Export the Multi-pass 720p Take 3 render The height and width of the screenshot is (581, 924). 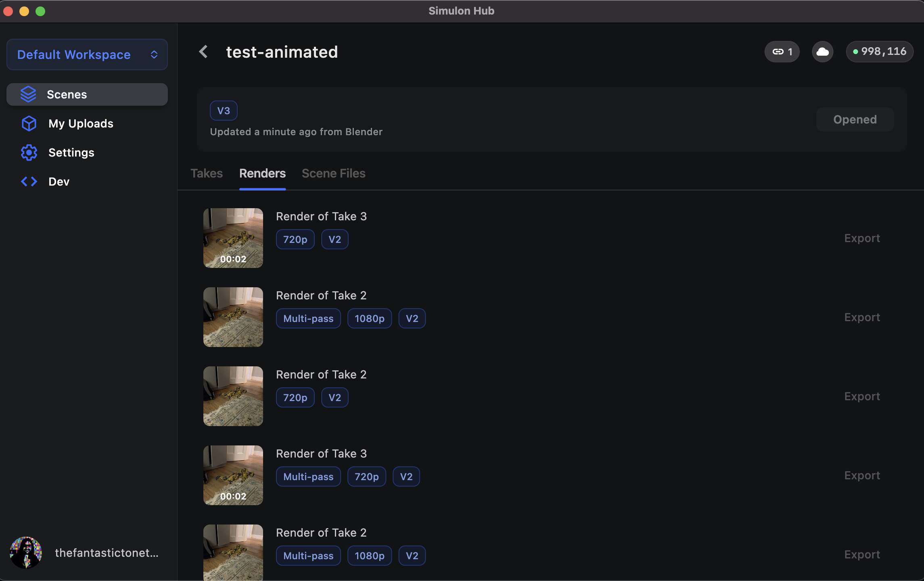[x=862, y=475]
